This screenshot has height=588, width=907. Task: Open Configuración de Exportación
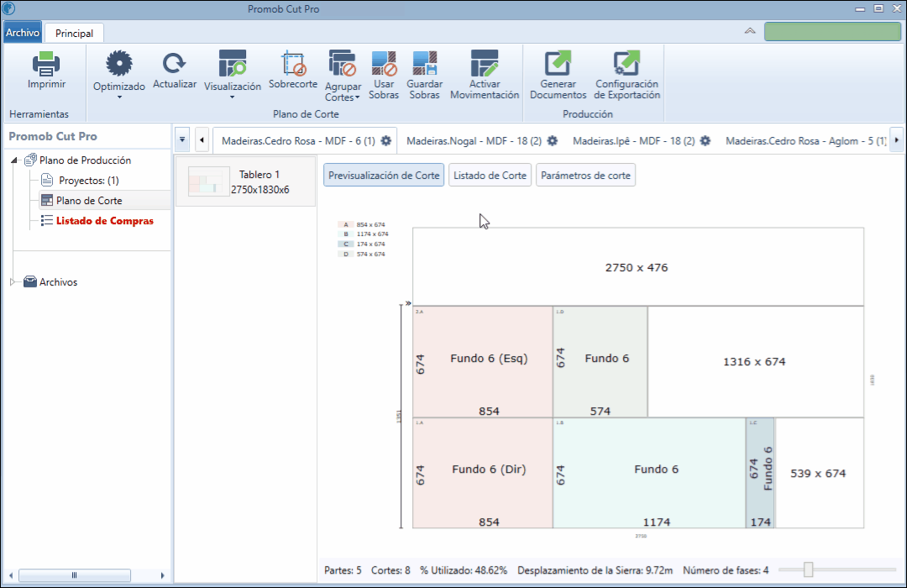627,76
